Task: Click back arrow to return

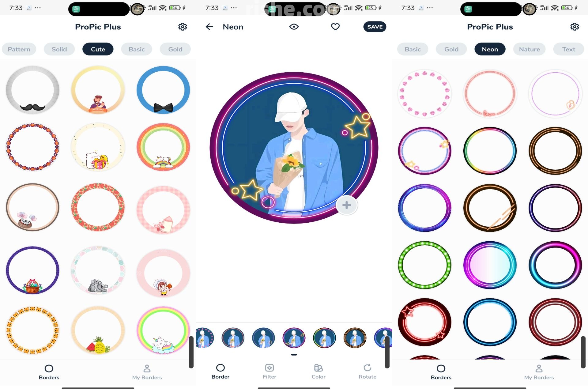Action: (x=209, y=27)
